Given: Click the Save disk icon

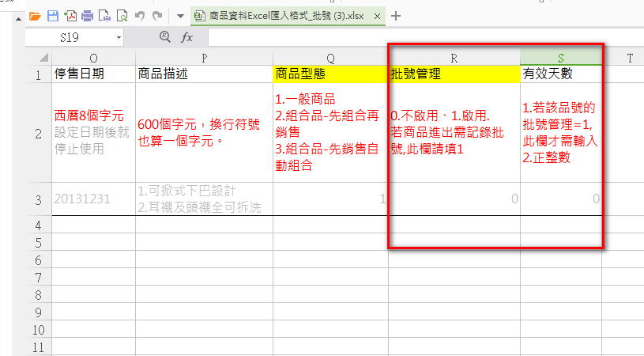Looking at the screenshot, I should (x=53, y=17).
